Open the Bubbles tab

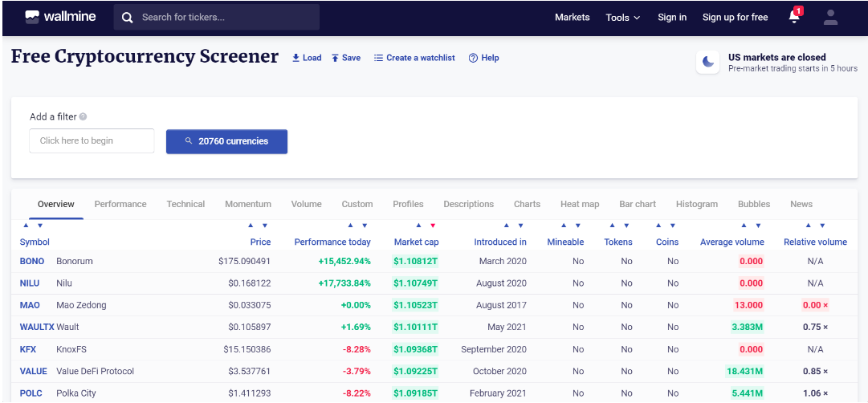tap(754, 204)
